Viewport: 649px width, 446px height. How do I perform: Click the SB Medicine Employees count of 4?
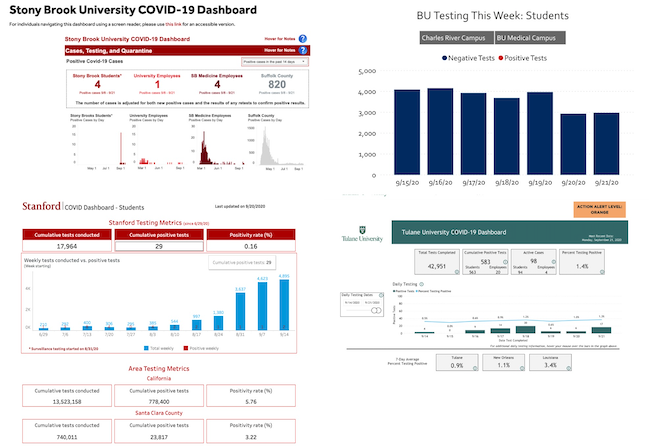pos(217,85)
